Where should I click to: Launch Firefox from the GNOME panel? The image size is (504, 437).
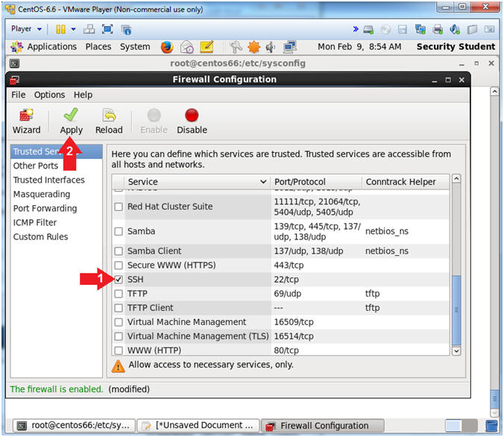point(167,47)
